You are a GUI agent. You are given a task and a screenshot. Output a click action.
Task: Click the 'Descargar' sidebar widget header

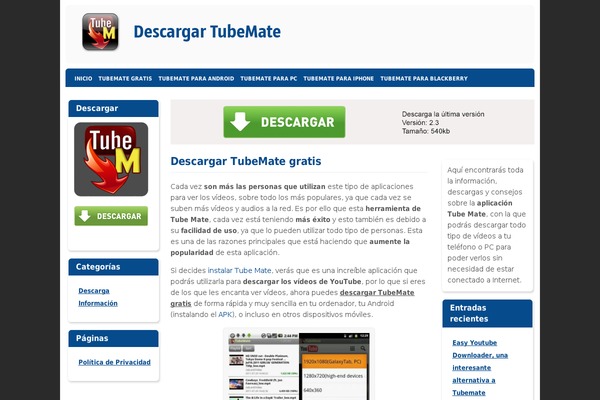(x=113, y=108)
